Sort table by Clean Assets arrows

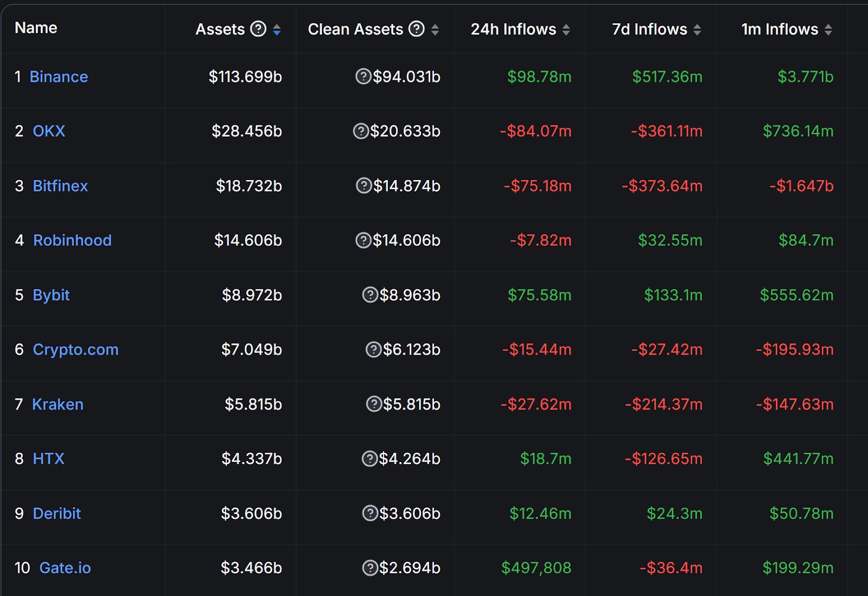tap(435, 30)
